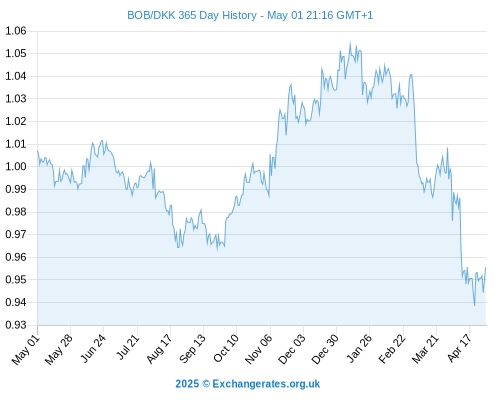Select the Jan 26 date label

point(359,349)
